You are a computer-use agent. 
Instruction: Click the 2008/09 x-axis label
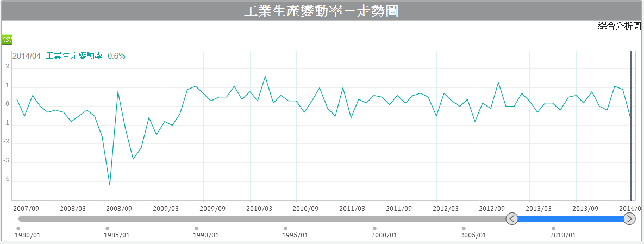tap(120, 208)
